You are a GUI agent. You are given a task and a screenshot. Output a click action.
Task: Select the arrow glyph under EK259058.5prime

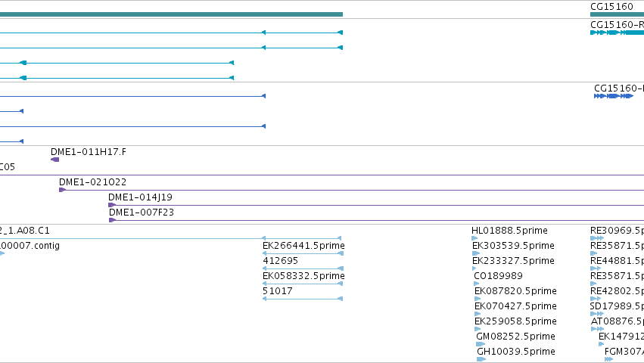tap(478, 329)
